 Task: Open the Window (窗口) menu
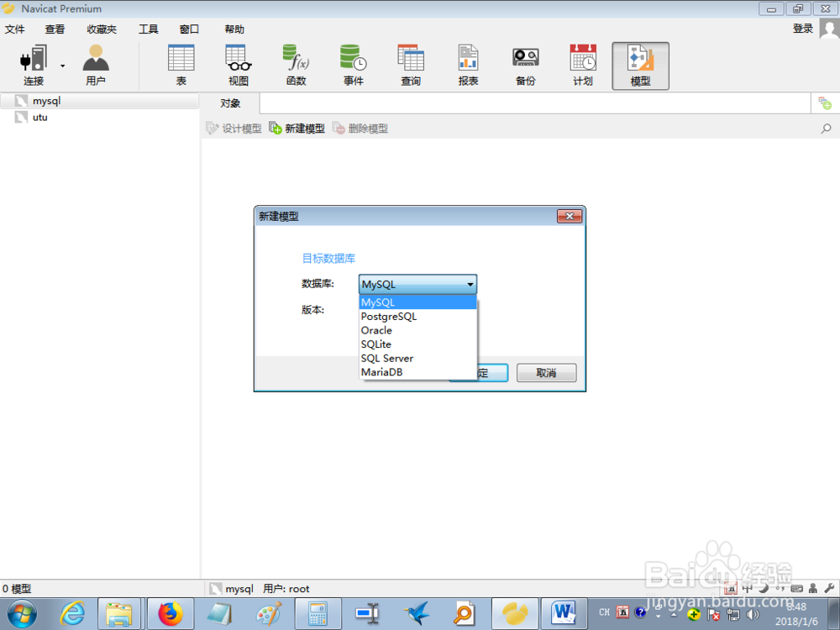tap(189, 29)
